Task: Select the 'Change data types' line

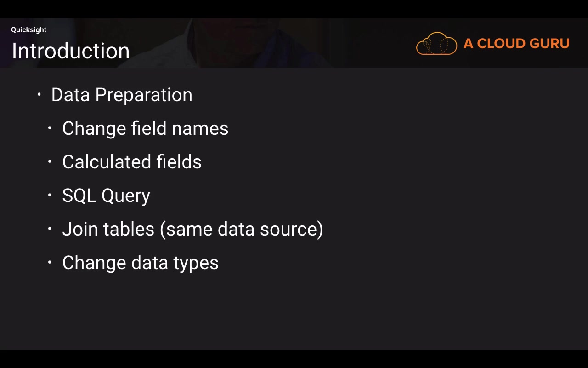Action: [x=140, y=263]
